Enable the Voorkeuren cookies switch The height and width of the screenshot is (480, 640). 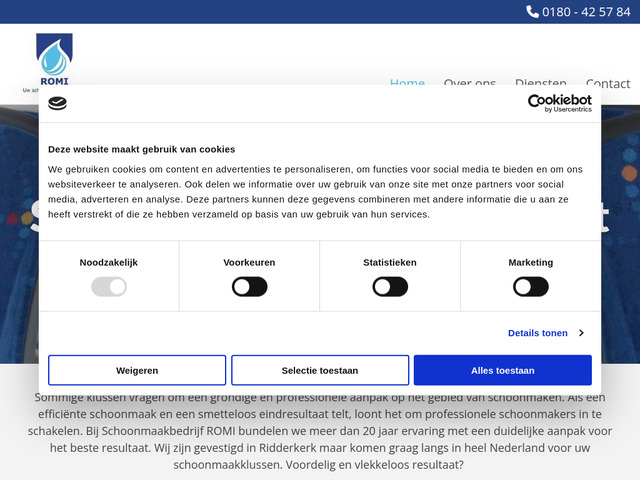point(249,287)
